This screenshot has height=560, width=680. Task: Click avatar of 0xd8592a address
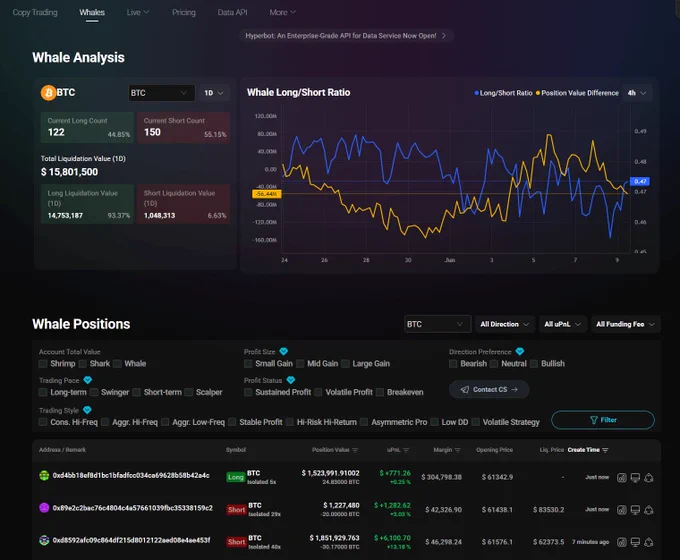point(44,540)
